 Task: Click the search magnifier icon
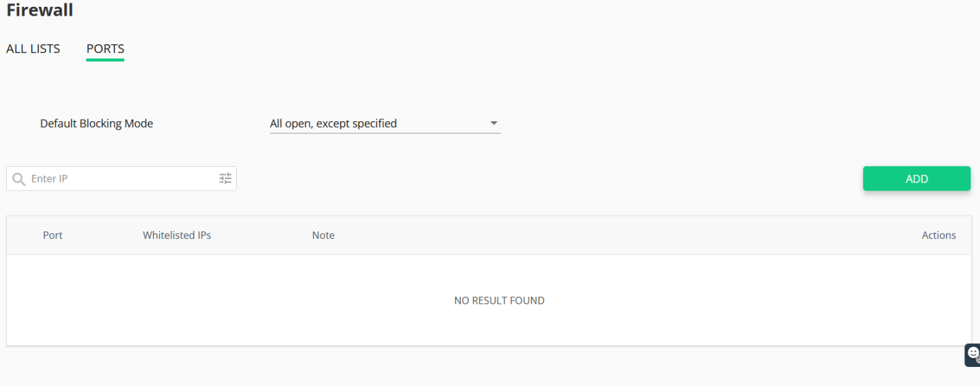tap(19, 178)
